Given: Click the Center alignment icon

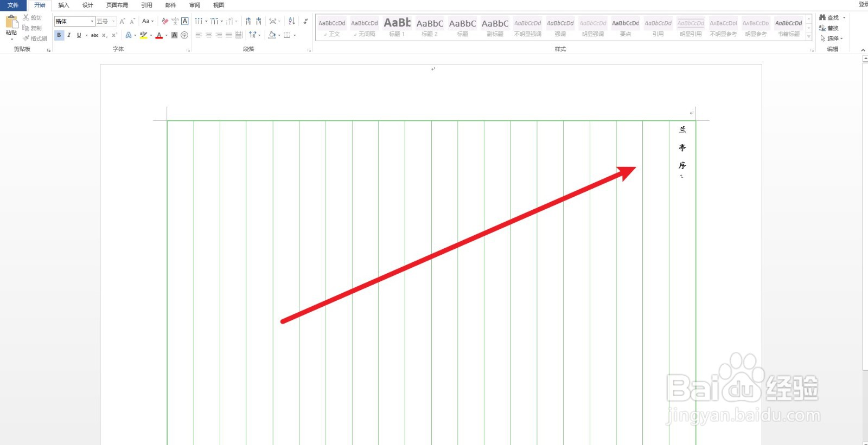Looking at the screenshot, I should coord(209,35).
